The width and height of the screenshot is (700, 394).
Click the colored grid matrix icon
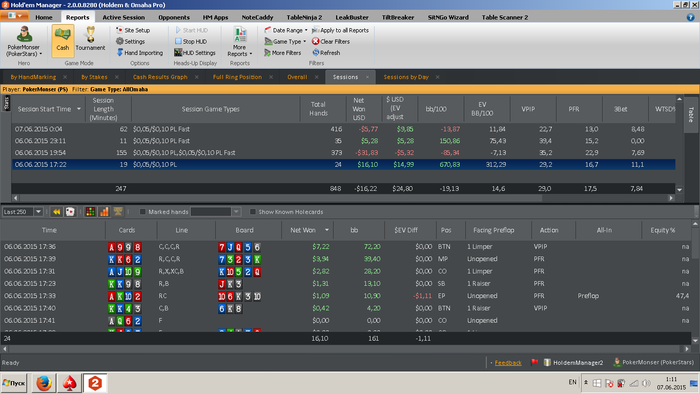pyautogui.click(x=90, y=212)
